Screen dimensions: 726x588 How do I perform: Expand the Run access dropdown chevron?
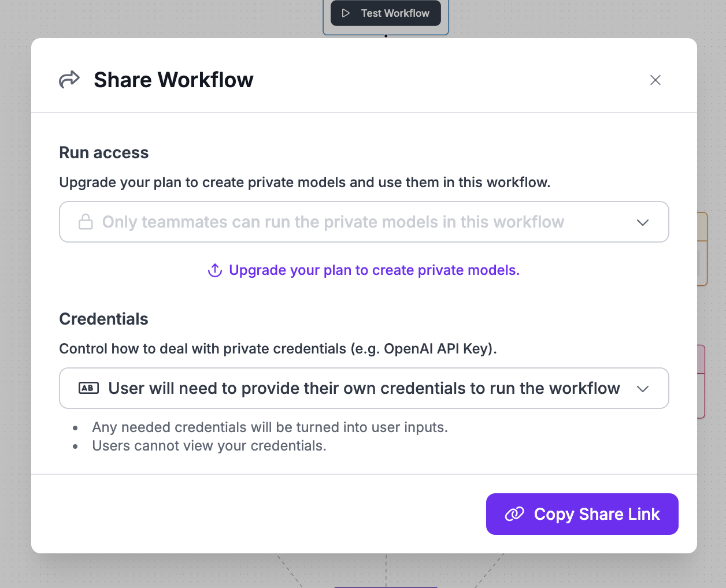pyautogui.click(x=643, y=222)
